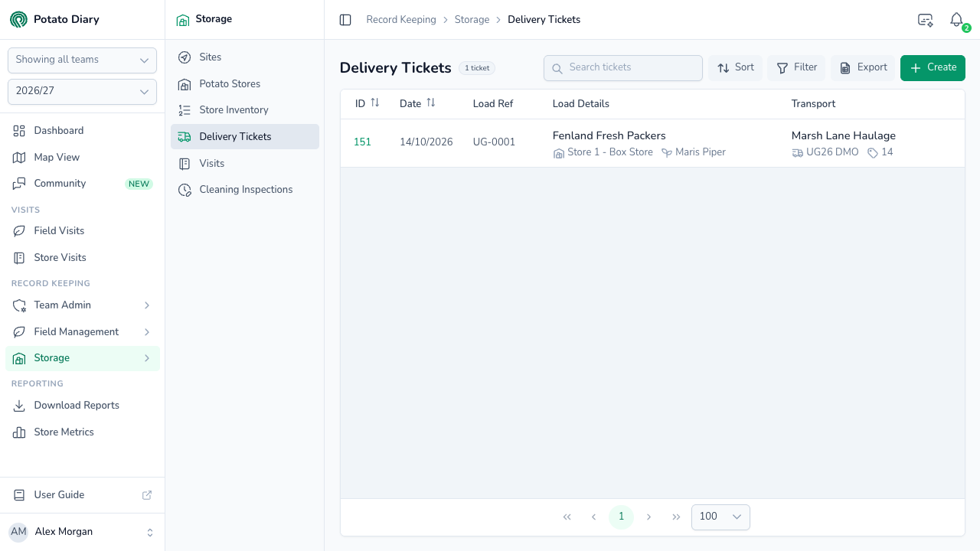Click the Visits notebook icon in Storage menu
This screenshot has height=551, width=980.
(x=185, y=164)
